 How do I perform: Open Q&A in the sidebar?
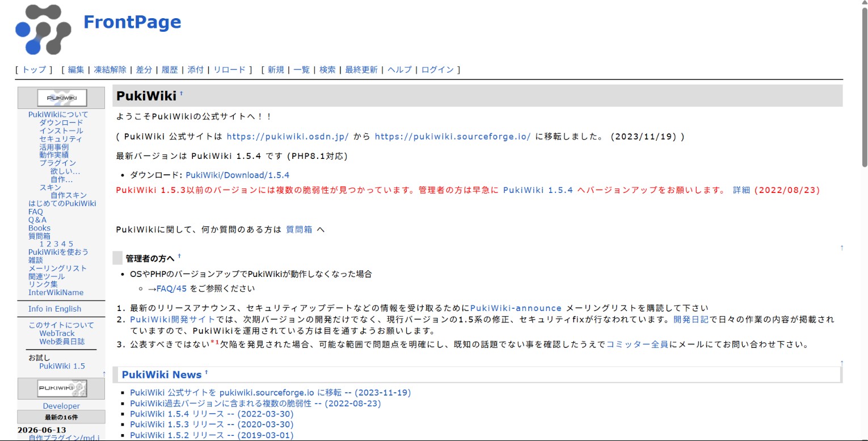tap(37, 220)
